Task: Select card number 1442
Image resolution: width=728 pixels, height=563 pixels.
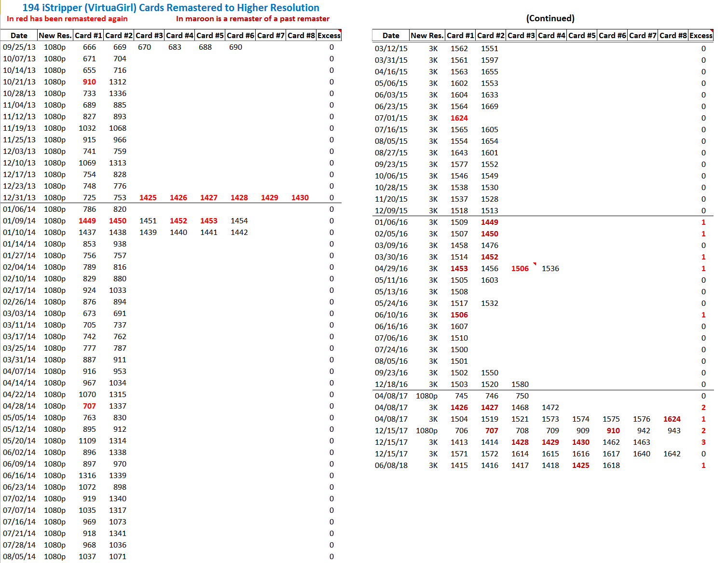Action: coord(239,233)
